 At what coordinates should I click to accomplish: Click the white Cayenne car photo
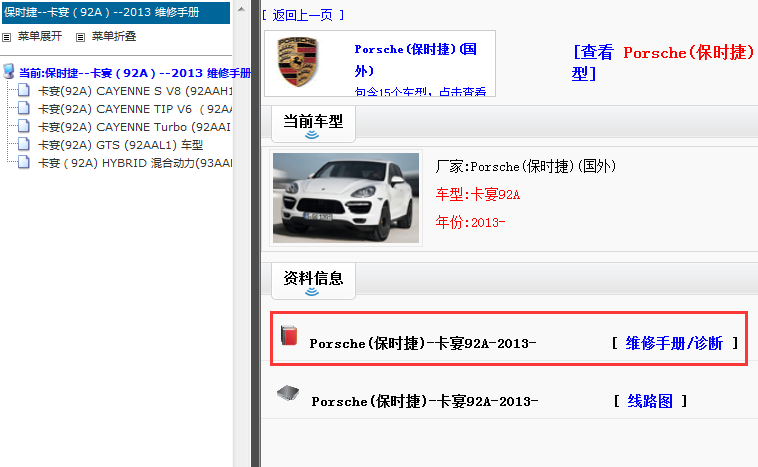346,198
